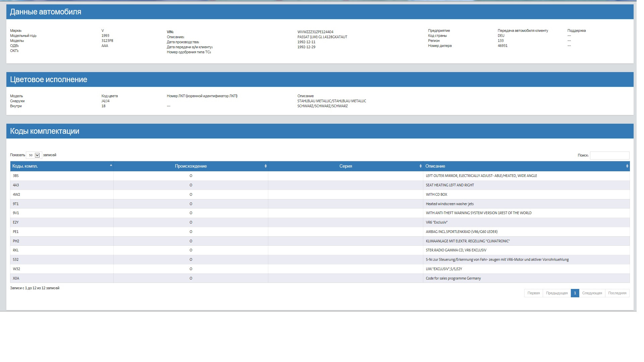Select equipment code PE1 cell
Image resolution: width=644 pixels, height=362 pixels.
pyautogui.click(x=62, y=232)
